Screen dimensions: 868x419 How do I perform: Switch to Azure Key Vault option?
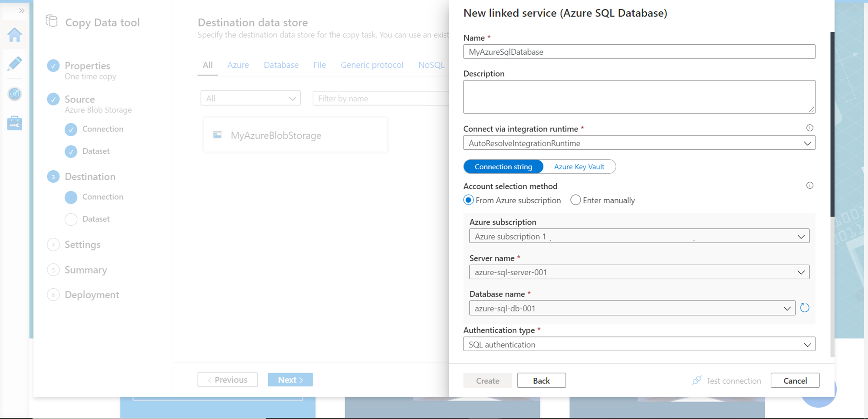tap(579, 167)
